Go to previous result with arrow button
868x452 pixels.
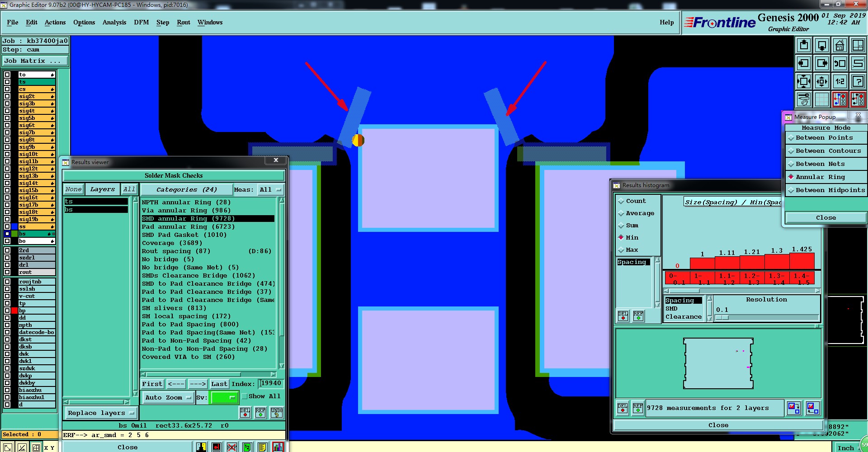176,384
